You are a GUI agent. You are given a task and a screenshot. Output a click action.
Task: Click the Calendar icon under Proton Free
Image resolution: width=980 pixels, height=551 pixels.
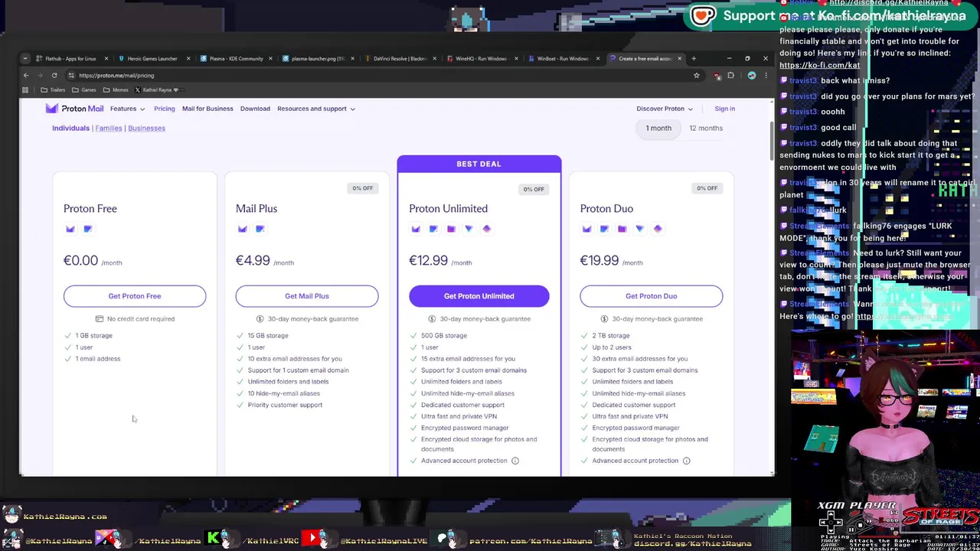pyautogui.click(x=88, y=229)
